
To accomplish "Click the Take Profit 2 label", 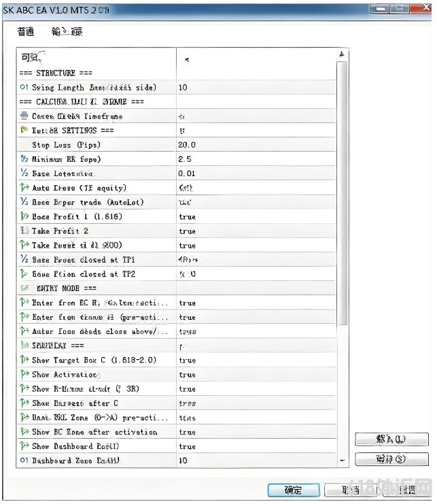I will 60,231.
